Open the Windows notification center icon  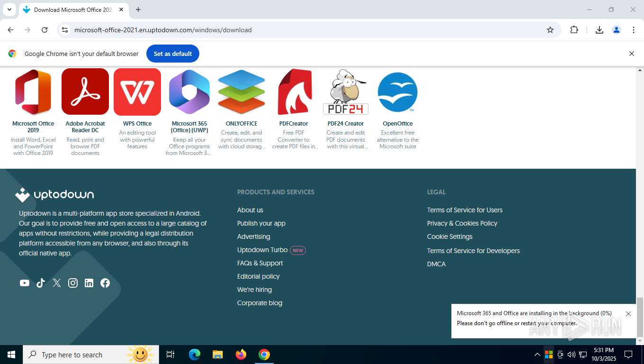coord(628,355)
